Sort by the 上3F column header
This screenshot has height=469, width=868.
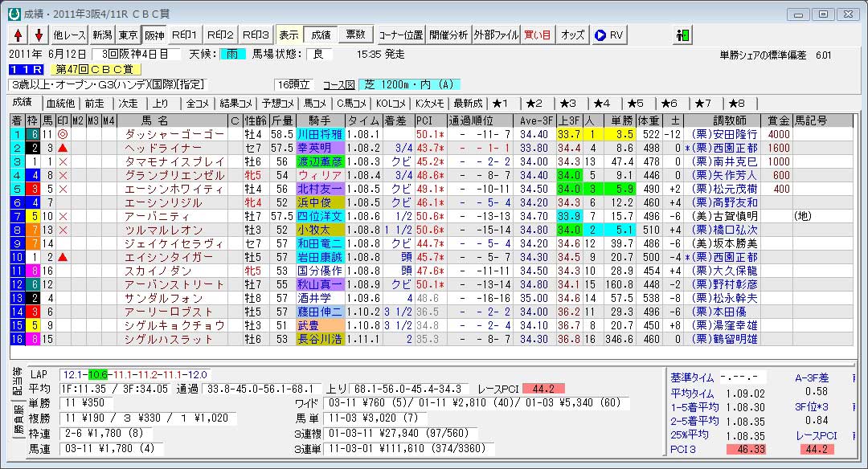(568, 121)
